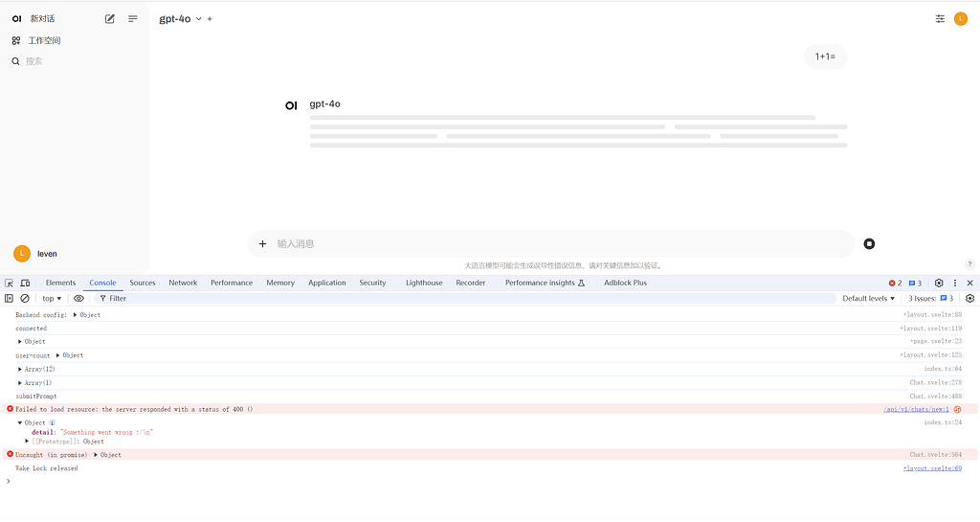Open the +layout.svelte:88 source link
This screenshot has height=522, width=980.
point(932,315)
